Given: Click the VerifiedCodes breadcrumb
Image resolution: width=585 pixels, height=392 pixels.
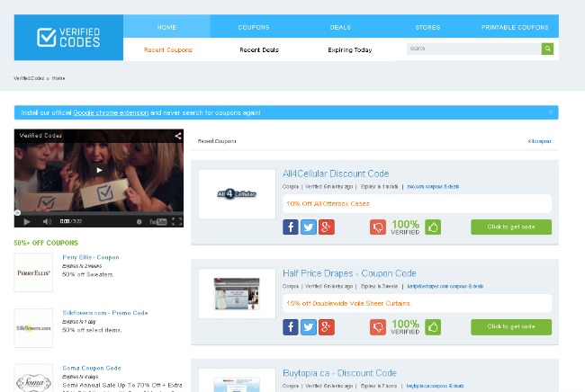Looking at the screenshot, I should point(29,78).
